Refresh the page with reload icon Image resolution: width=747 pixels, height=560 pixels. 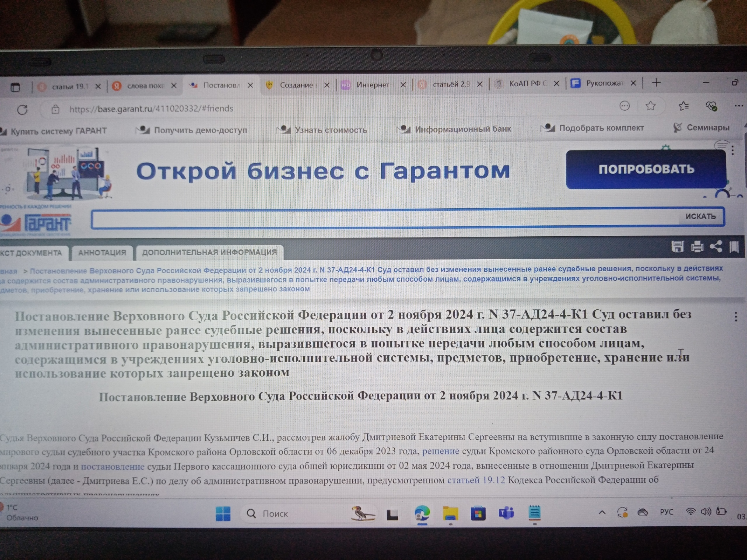tap(22, 110)
